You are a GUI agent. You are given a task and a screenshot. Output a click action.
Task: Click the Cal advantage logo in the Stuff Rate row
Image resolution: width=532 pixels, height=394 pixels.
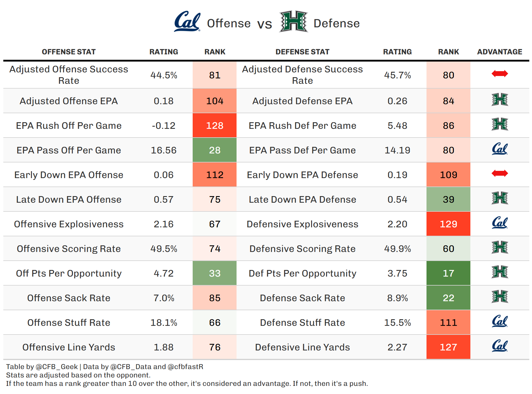pyautogui.click(x=500, y=321)
